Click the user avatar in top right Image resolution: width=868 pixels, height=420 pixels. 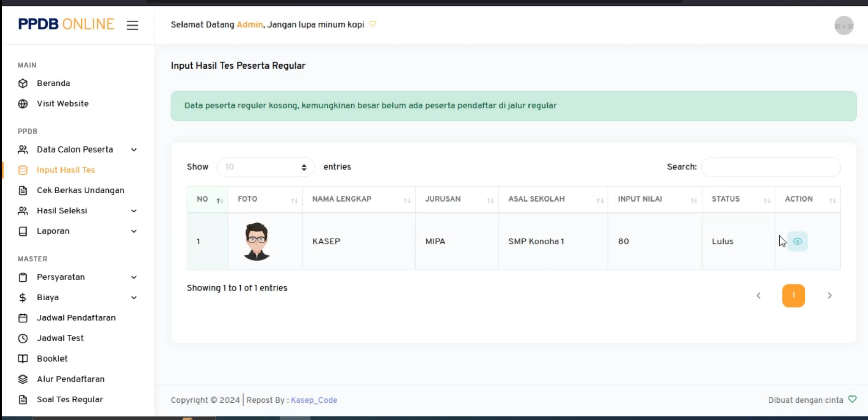844,25
